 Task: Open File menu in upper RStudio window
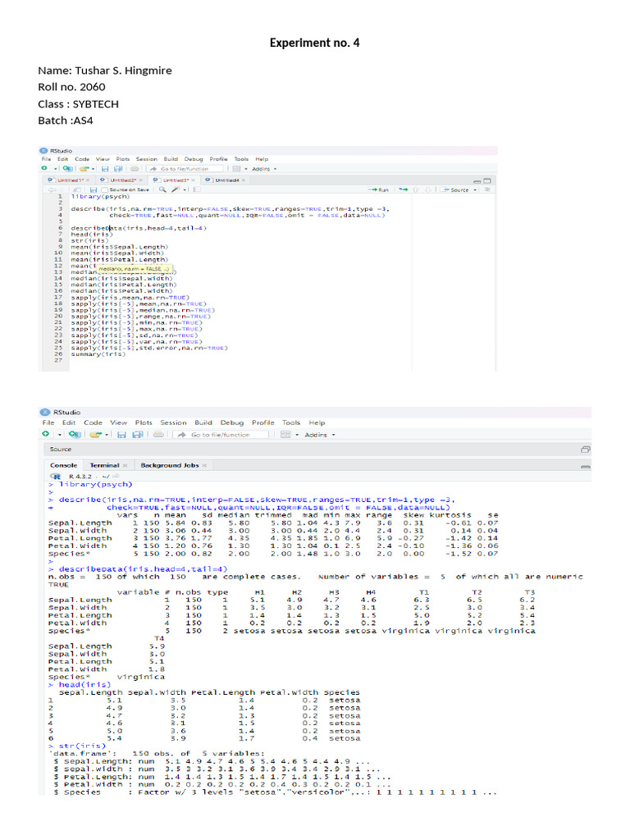(46, 159)
